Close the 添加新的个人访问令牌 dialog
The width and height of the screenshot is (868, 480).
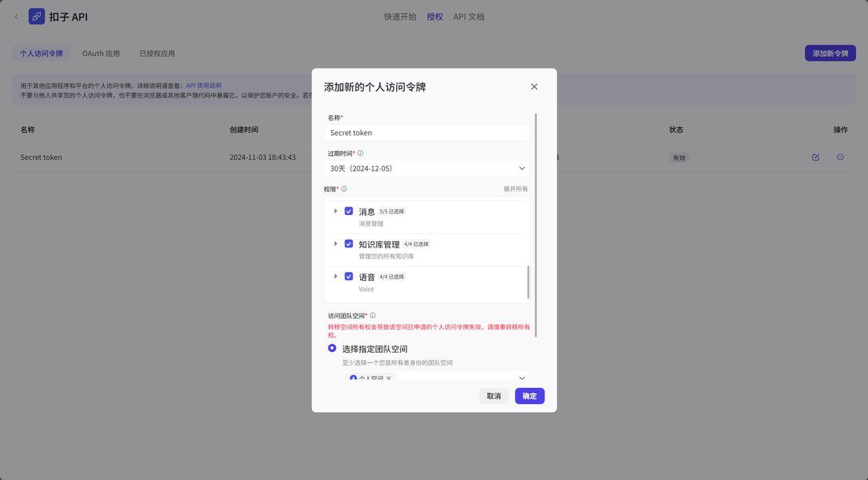coord(534,87)
